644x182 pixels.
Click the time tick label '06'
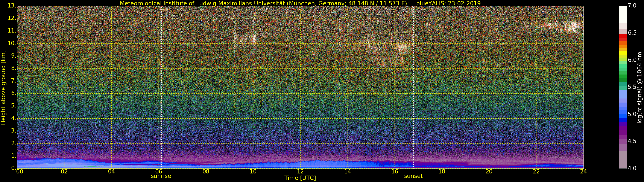point(159,172)
